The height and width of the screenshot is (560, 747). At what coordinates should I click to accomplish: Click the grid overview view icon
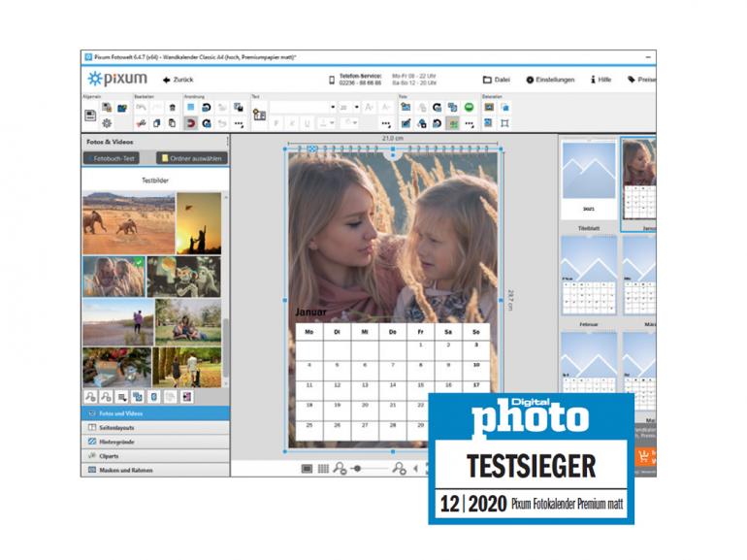323,469
